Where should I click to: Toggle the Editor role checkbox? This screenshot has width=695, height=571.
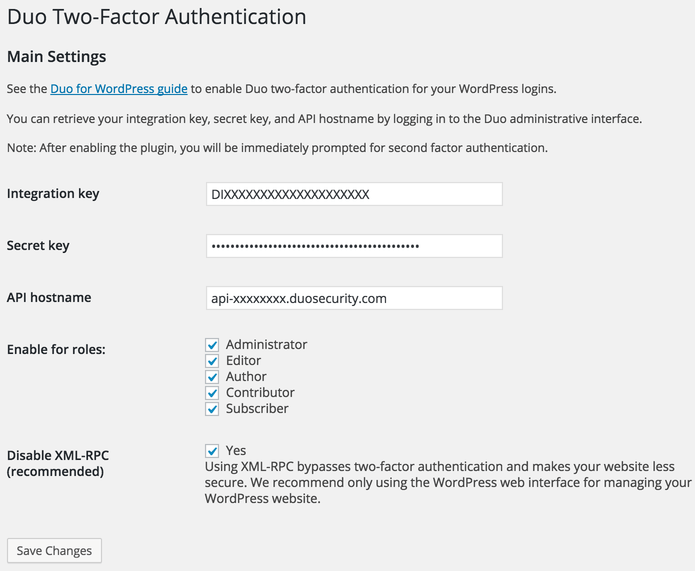[212, 361]
